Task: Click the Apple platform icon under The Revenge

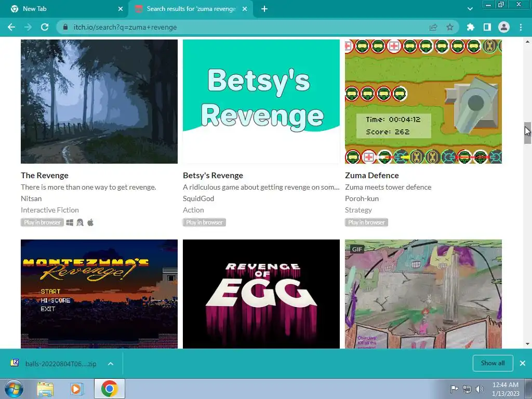Action: coord(90,222)
